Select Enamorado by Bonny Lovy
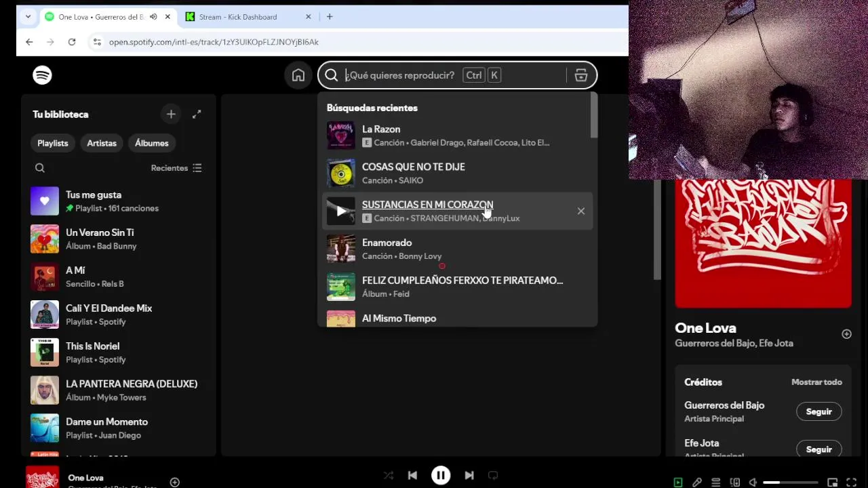The height and width of the screenshot is (488, 868). 457,249
